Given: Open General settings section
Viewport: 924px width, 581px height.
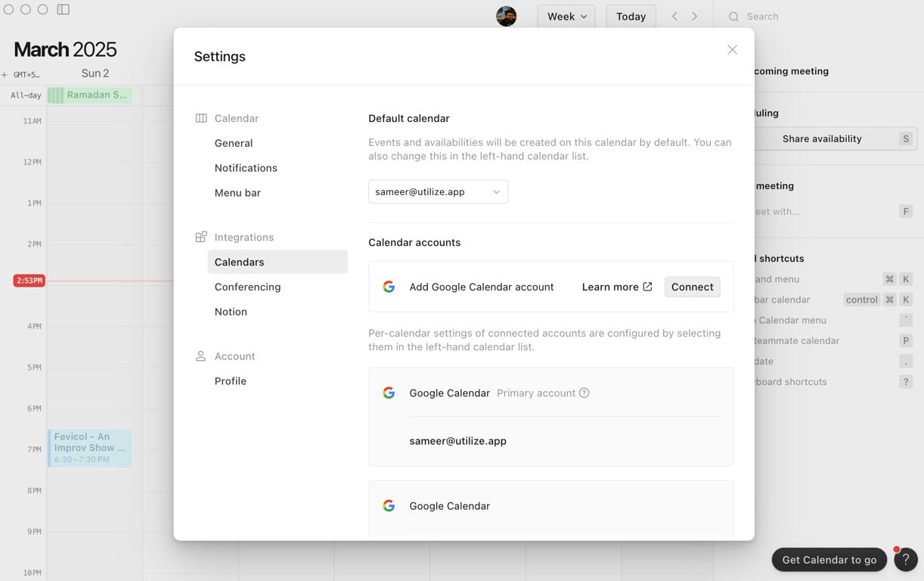Looking at the screenshot, I should pyautogui.click(x=234, y=143).
